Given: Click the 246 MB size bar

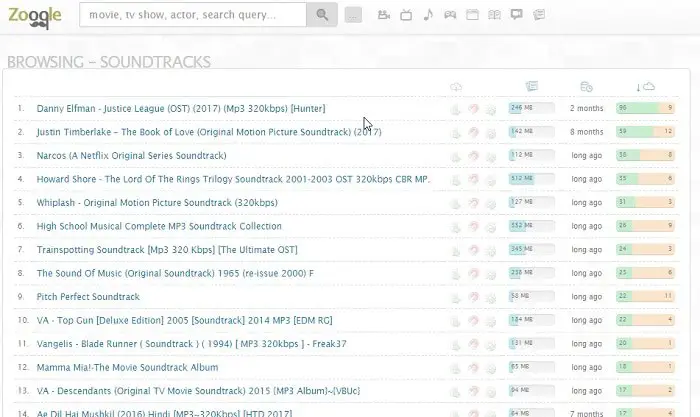Looking at the screenshot, I should pos(532,108).
